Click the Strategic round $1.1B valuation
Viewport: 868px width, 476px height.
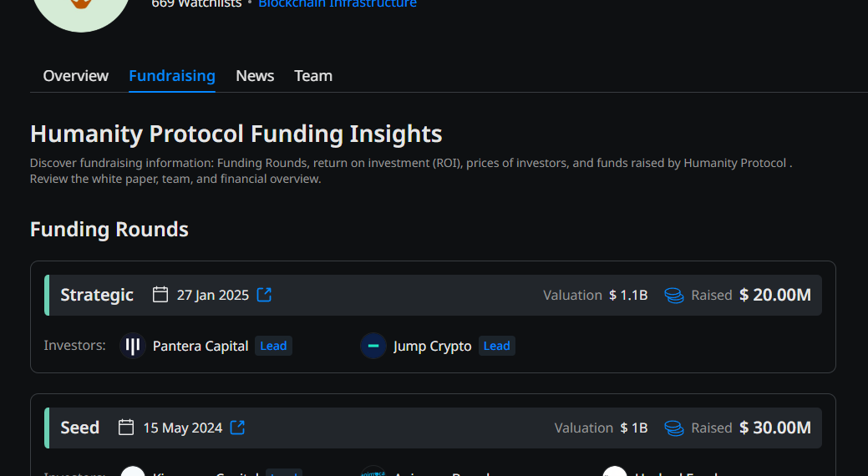[x=627, y=295]
